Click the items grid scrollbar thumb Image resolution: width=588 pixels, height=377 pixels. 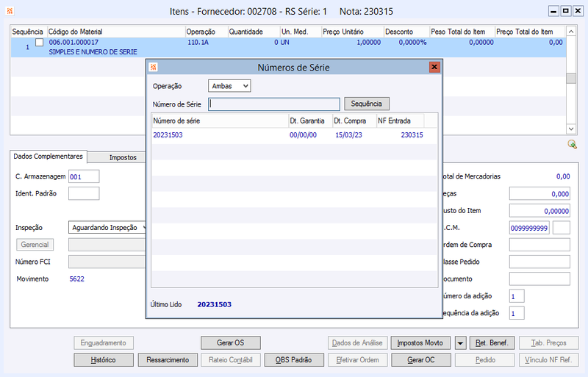(571, 79)
